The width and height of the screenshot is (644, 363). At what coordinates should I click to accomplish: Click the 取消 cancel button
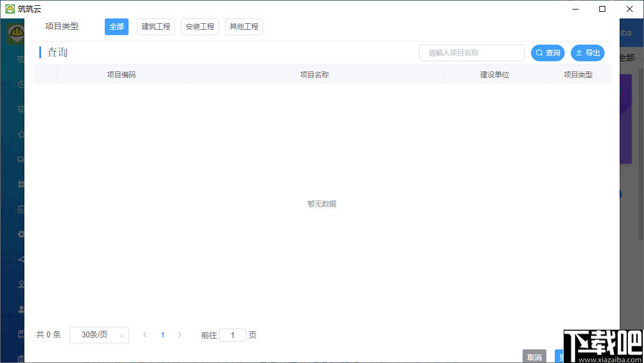534,356
